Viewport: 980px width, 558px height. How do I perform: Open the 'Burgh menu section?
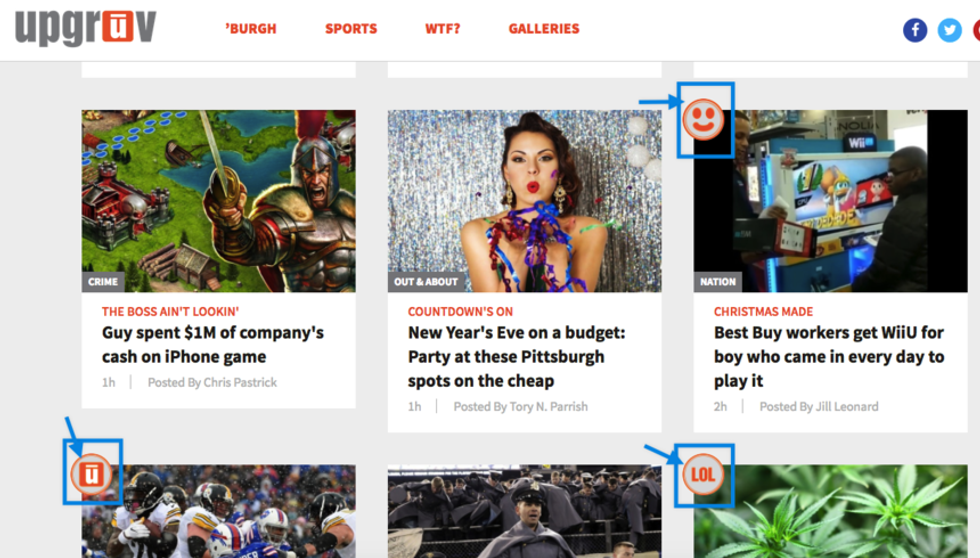click(250, 29)
